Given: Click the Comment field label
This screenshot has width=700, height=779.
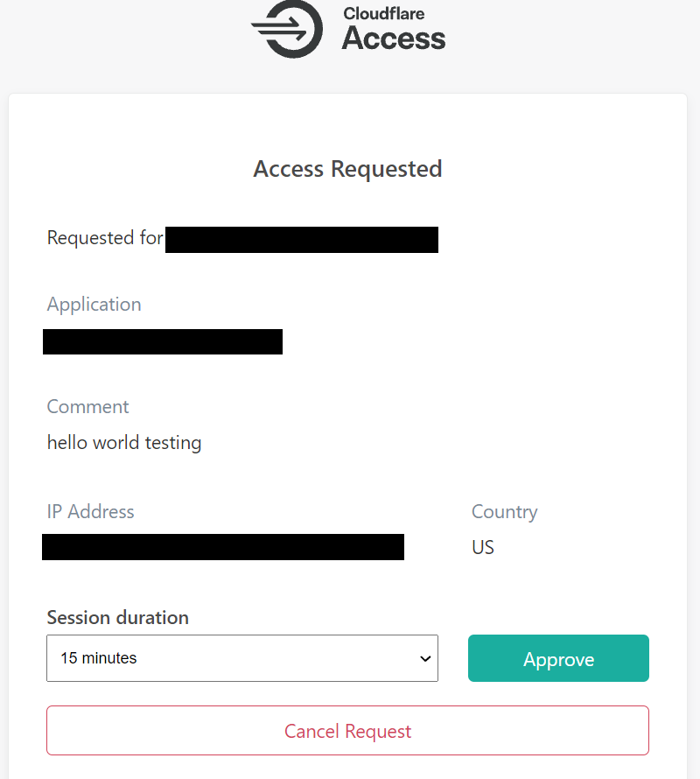Looking at the screenshot, I should (87, 406).
